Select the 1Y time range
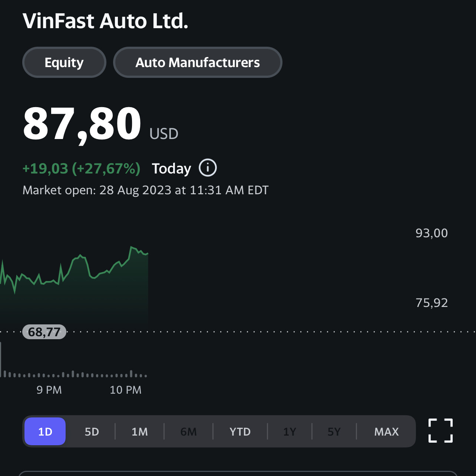 pyautogui.click(x=290, y=432)
